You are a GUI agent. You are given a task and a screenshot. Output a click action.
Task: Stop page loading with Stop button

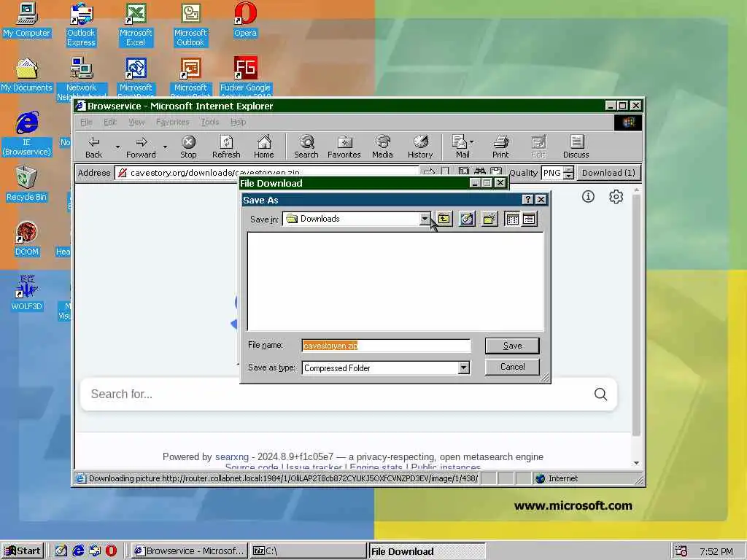(189, 147)
